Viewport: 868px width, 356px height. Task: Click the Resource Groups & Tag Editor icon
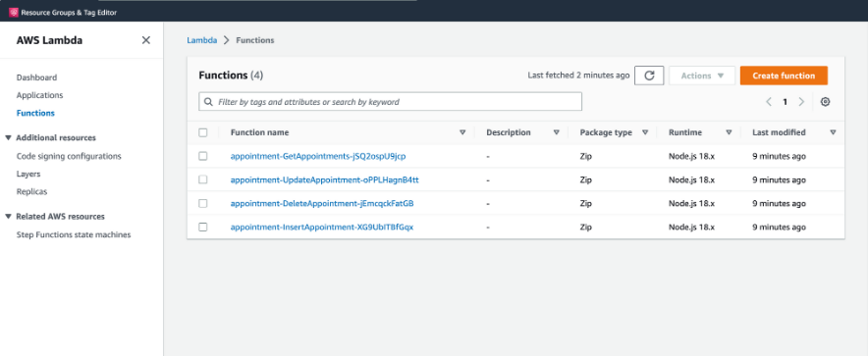point(14,12)
